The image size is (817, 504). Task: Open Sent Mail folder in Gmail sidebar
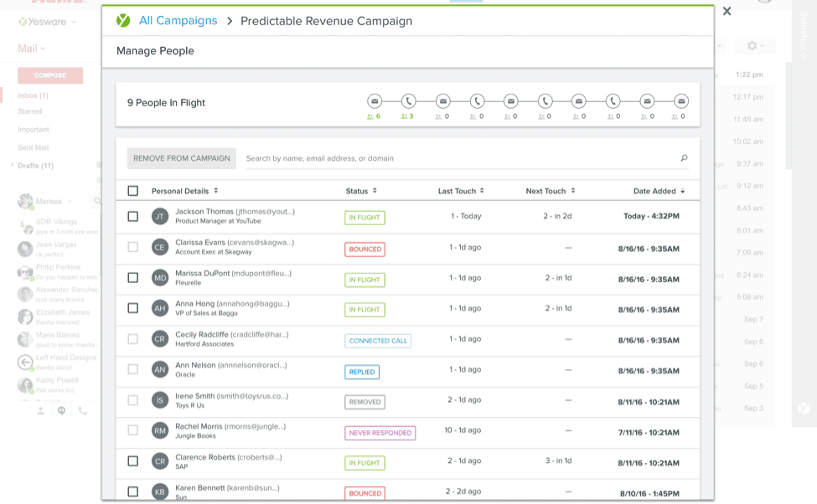point(33,147)
